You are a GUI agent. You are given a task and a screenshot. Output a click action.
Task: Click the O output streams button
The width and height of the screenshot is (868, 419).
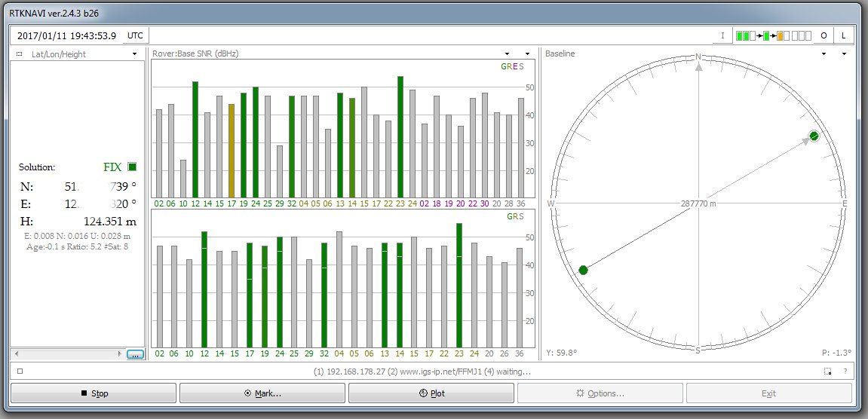[x=824, y=35]
